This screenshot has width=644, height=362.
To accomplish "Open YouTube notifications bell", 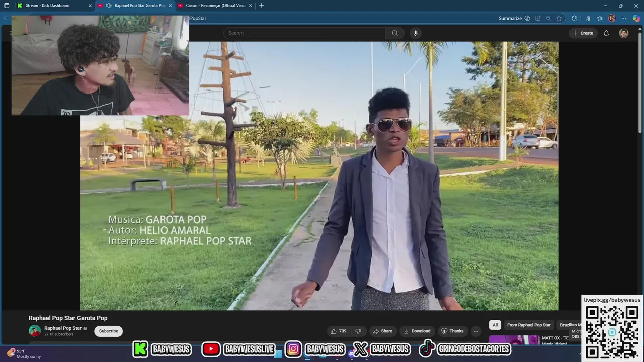I will click(x=606, y=33).
